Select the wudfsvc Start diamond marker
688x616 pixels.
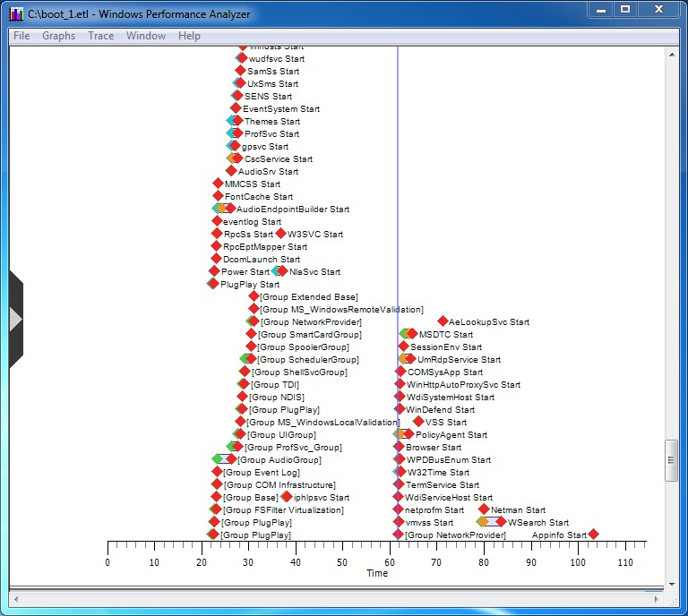click(242, 58)
